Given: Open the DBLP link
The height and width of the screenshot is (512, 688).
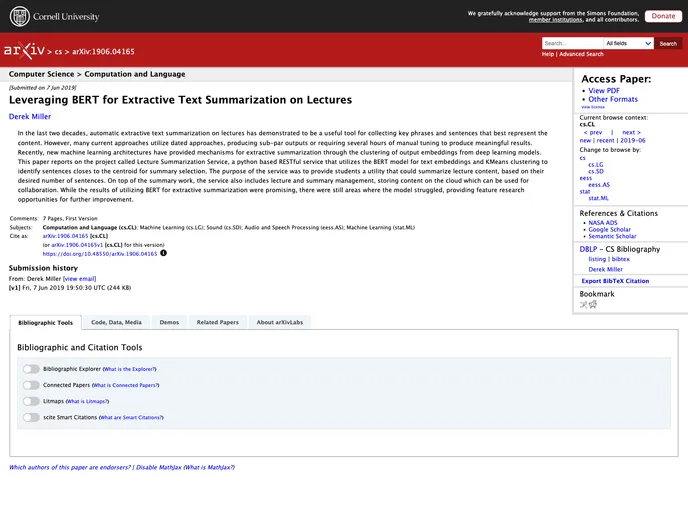Looking at the screenshot, I should [x=588, y=249].
